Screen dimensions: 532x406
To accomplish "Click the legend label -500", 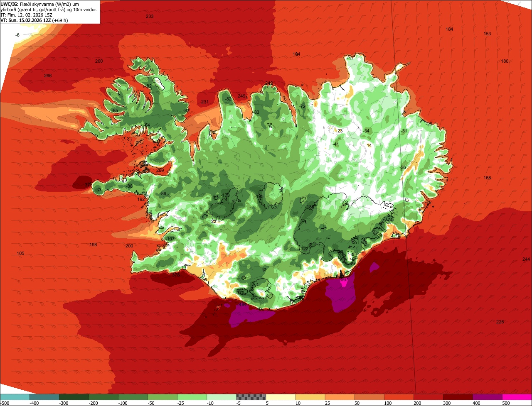I will (5, 403).
